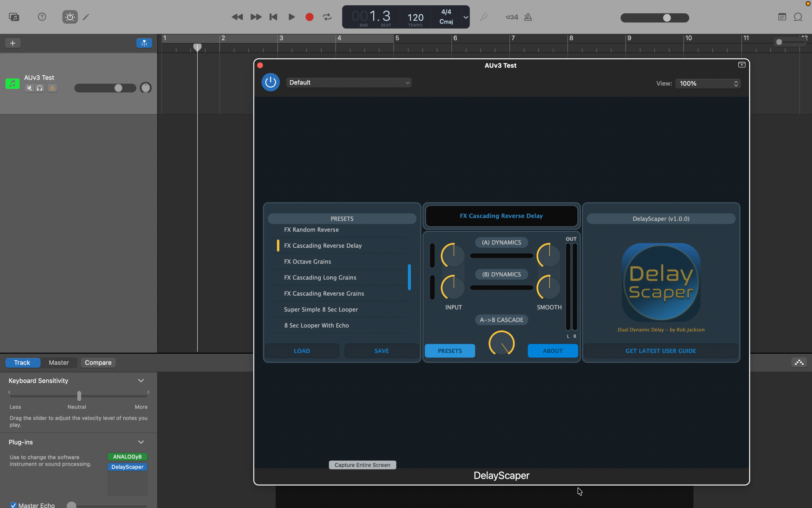Select the Super Simple 8 Sec Looper preset
Viewport: 812px width, 508px height.
340,310
